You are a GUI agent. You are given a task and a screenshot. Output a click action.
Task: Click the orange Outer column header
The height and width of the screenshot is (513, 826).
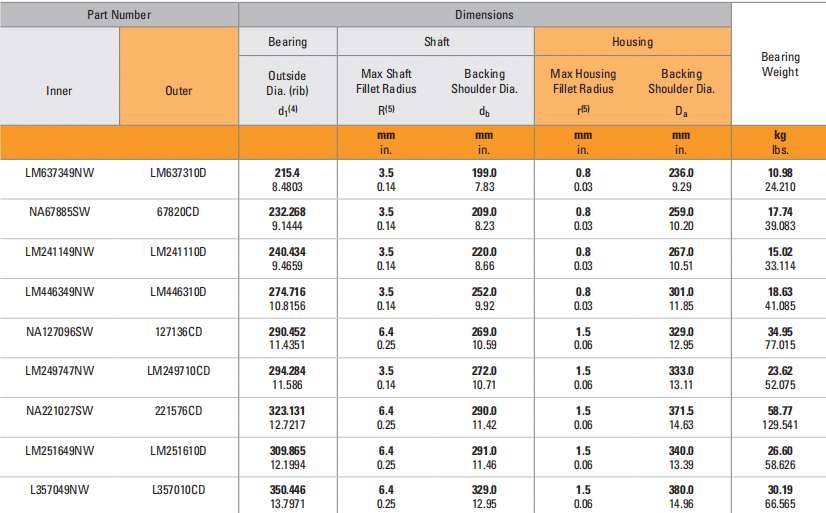(x=178, y=91)
